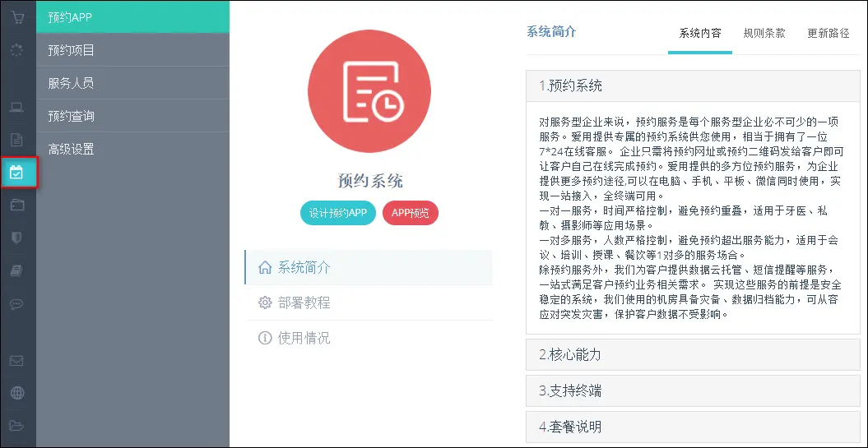Click the shield icon in left sidebar
The height and width of the screenshot is (448, 868).
click(17, 238)
